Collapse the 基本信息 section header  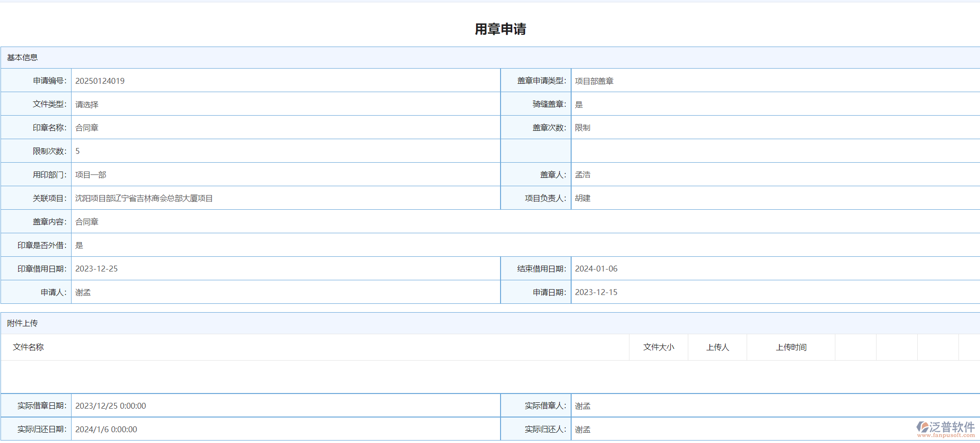click(23, 58)
